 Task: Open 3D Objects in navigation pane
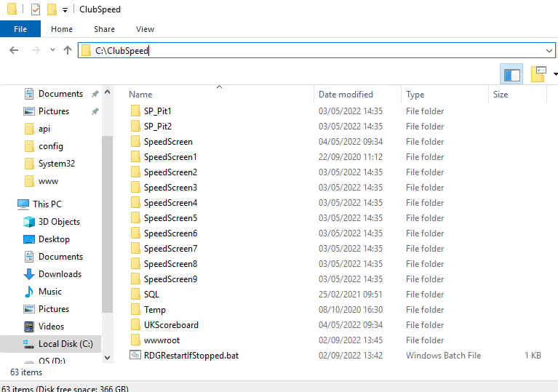coord(59,222)
